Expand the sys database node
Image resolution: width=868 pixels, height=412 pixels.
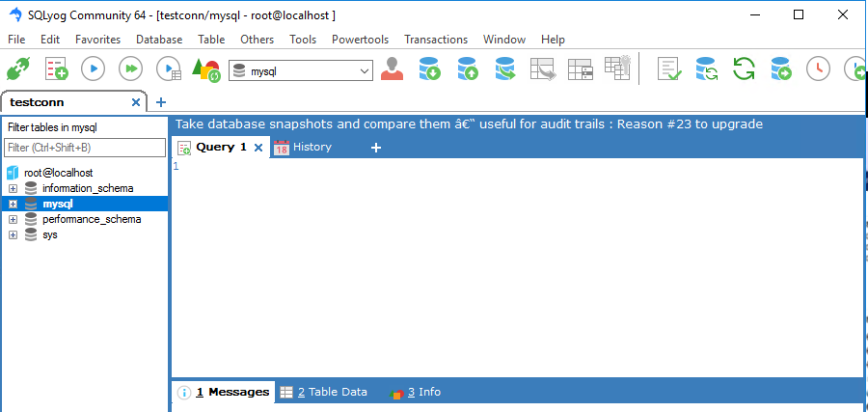tap(14, 235)
